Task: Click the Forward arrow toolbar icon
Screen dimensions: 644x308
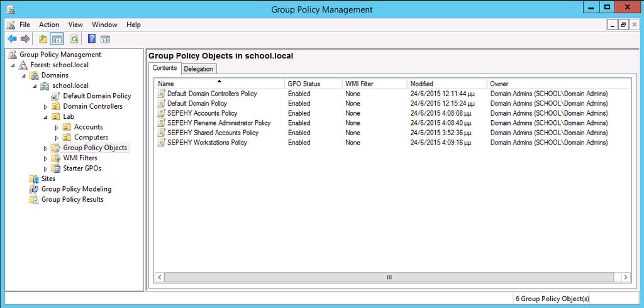Action: (x=25, y=39)
